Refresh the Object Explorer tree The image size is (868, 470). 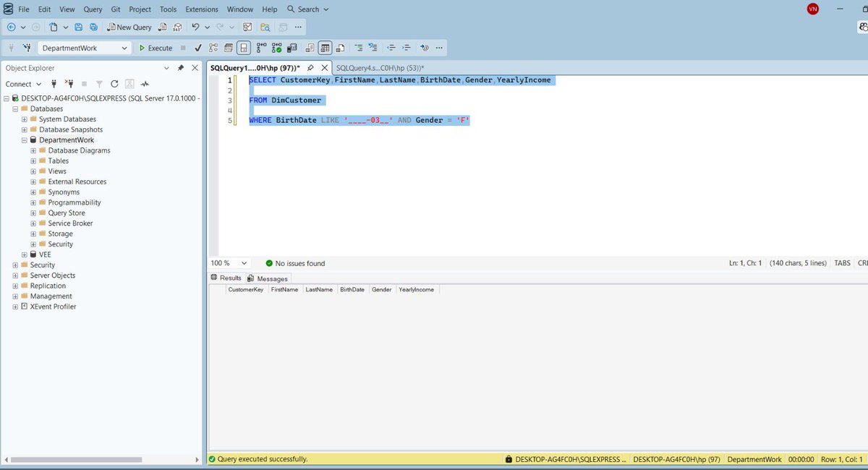pos(114,84)
